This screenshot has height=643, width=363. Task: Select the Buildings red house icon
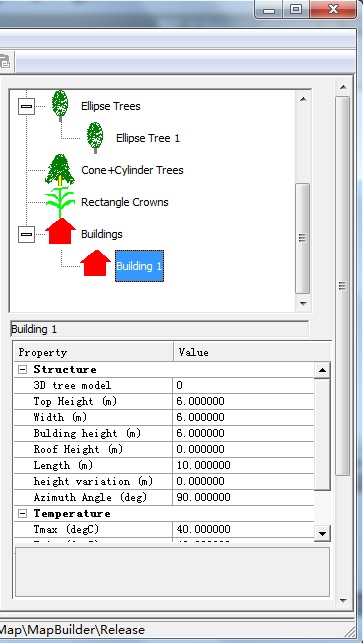click(60, 232)
